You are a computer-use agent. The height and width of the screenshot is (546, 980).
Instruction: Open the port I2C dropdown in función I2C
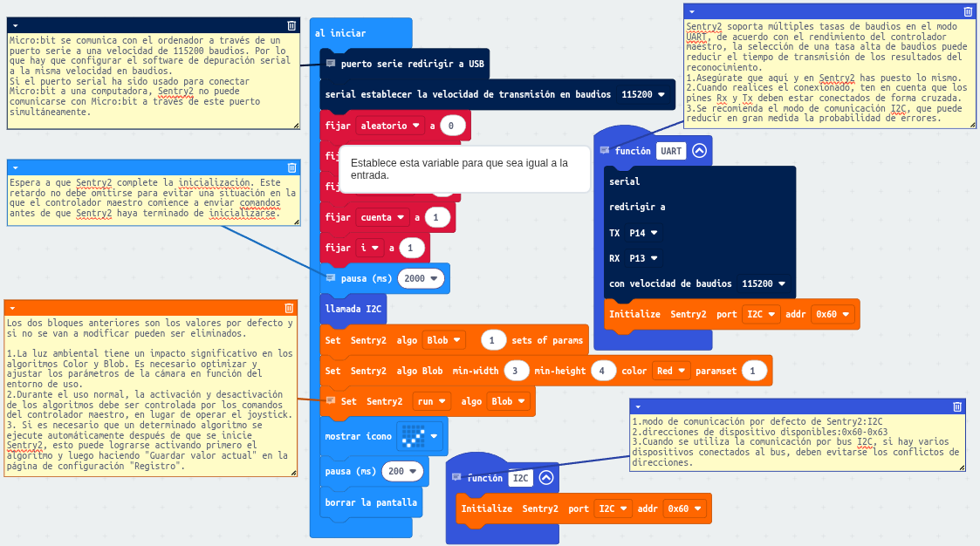pos(613,508)
